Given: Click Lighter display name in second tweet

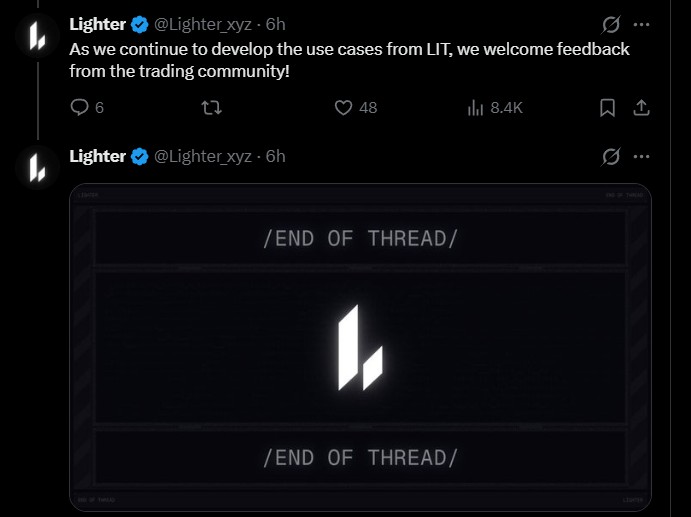Looking at the screenshot, I should coord(97,156).
